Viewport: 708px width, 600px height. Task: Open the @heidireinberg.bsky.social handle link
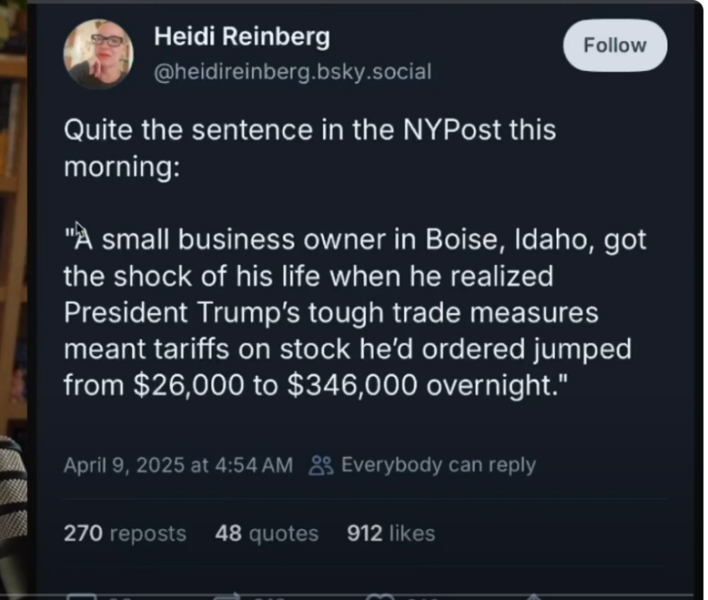(x=292, y=71)
